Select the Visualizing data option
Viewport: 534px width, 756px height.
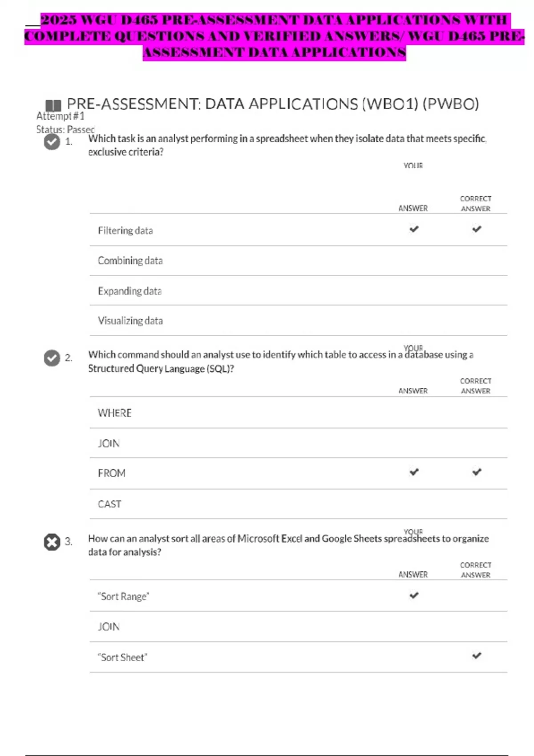(130, 321)
